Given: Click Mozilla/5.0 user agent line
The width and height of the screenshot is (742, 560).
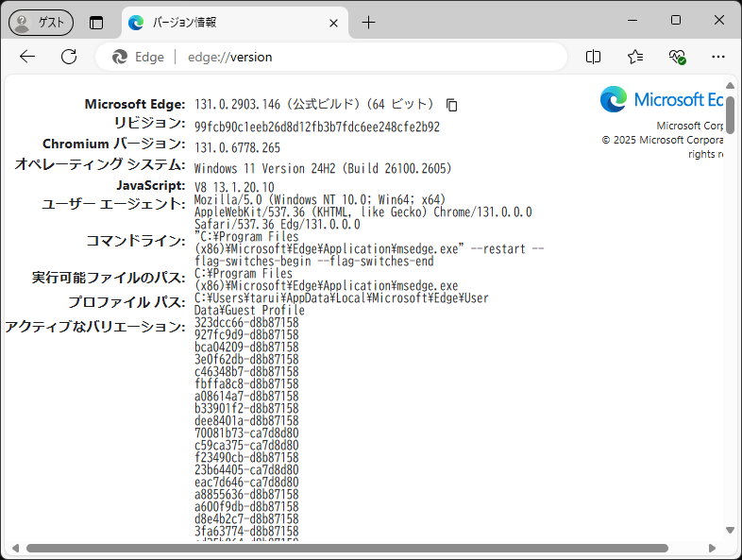Looking at the screenshot, I should click(320, 199).
